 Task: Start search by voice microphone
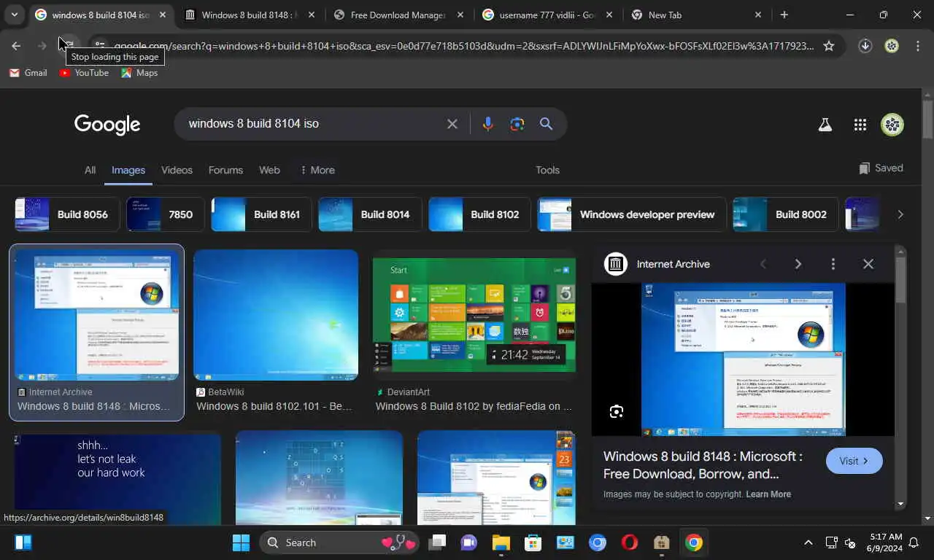488,124
